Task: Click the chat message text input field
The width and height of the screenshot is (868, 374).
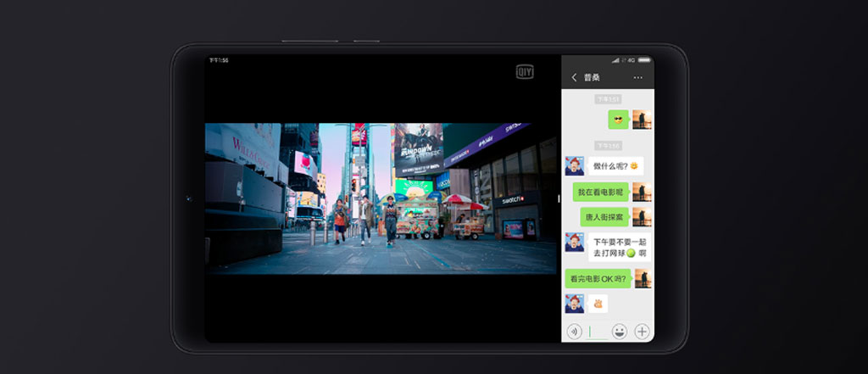Action: pyautogui.click(x=597, y=332)
